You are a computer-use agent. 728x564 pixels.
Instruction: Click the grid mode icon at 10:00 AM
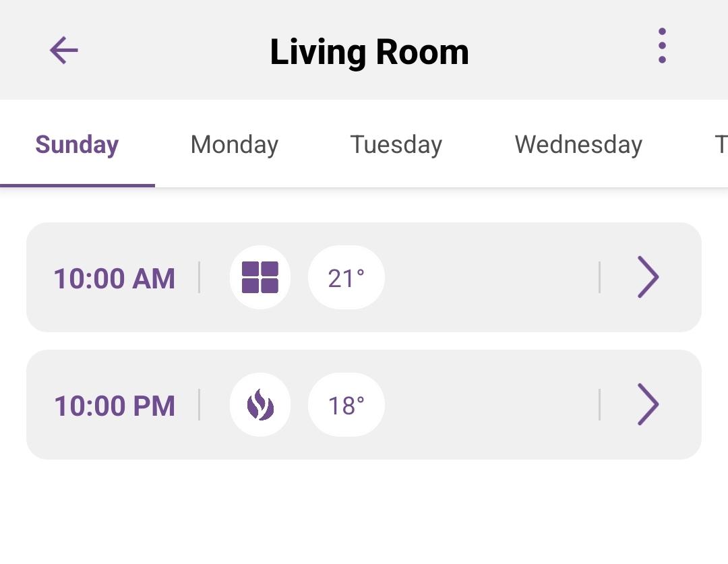tap(260, 278)
